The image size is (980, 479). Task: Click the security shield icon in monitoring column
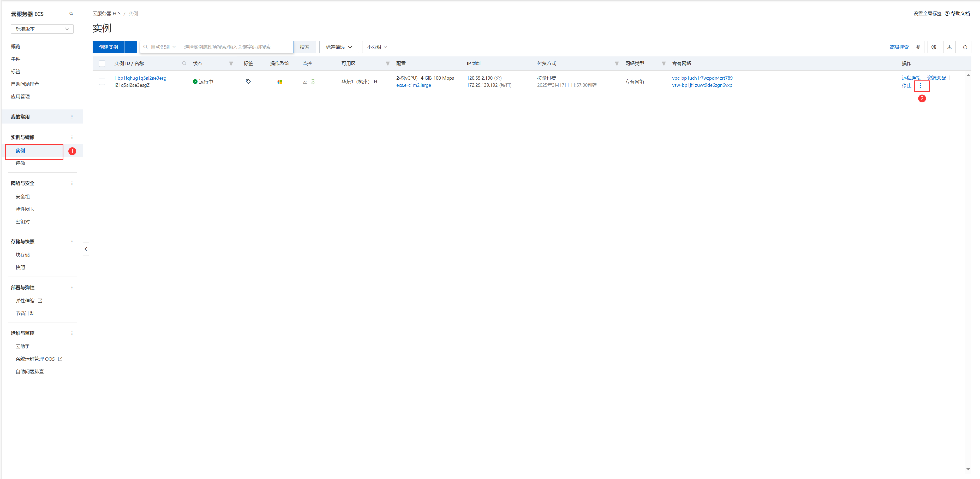(x=313, y=82)
